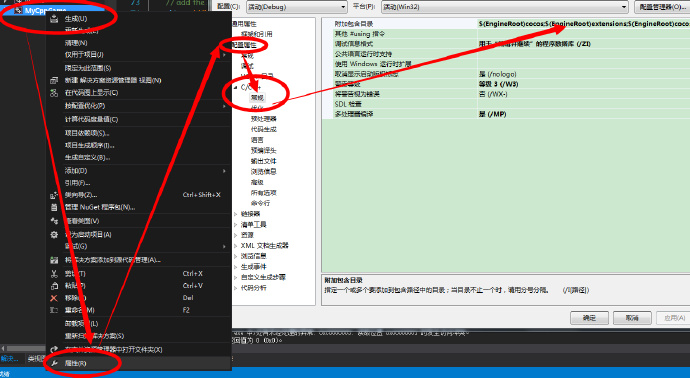Select 输出文件 in the property tree
The width and height of the screenshot is (690, 378).
pyautogui.click(x=264, y=161)
